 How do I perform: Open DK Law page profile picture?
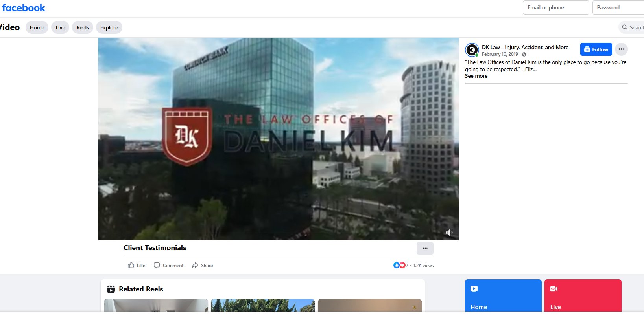[x=472, y=50]
